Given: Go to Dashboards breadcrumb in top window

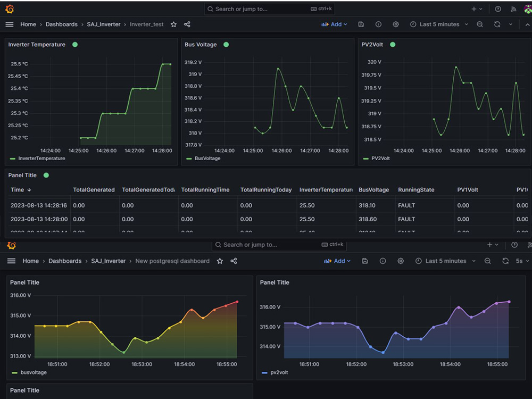Looking at the screenshot, I should pos(61,24).
